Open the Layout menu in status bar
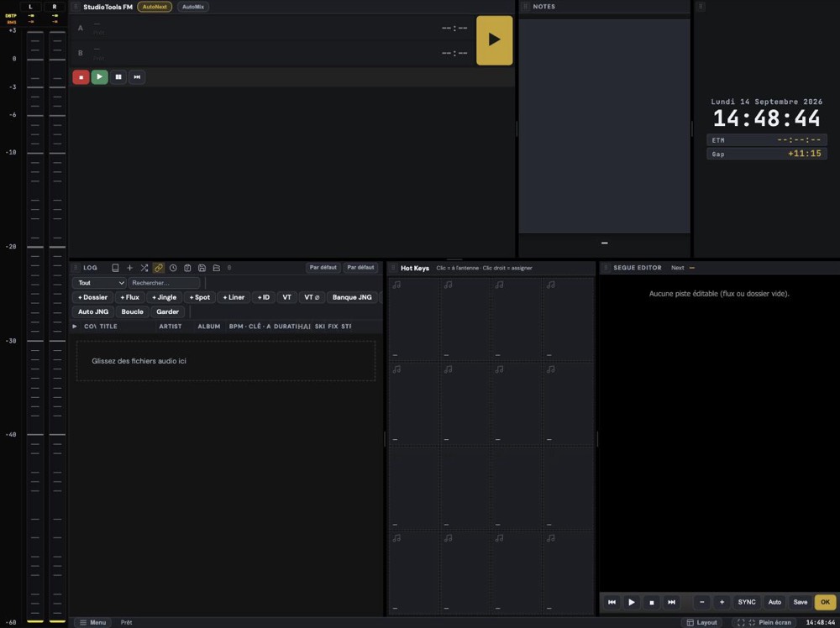 coord(701,623)
